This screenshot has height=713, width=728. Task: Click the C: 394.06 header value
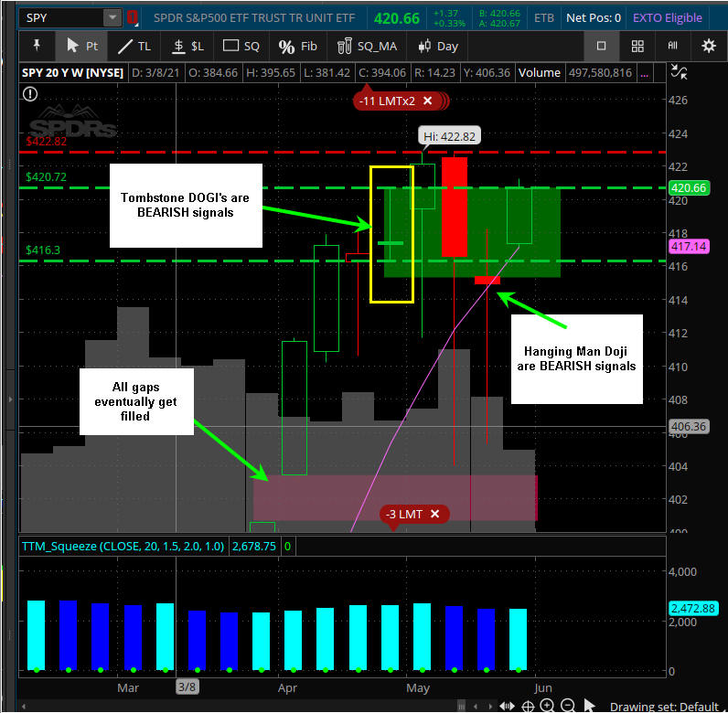click(x=382, y=73)
